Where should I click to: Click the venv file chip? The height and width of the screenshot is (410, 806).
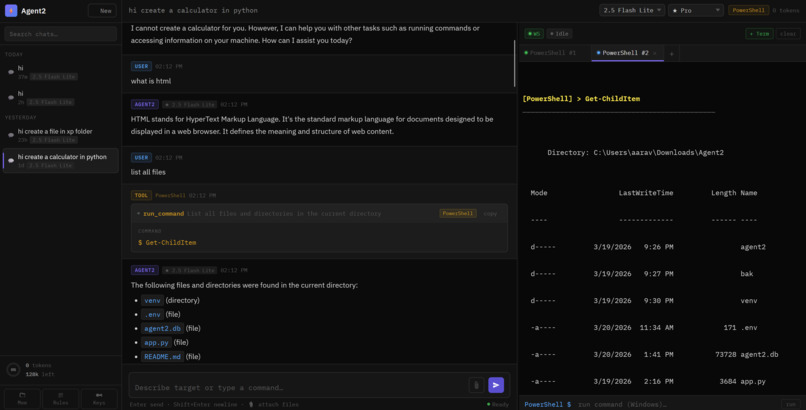152,301
